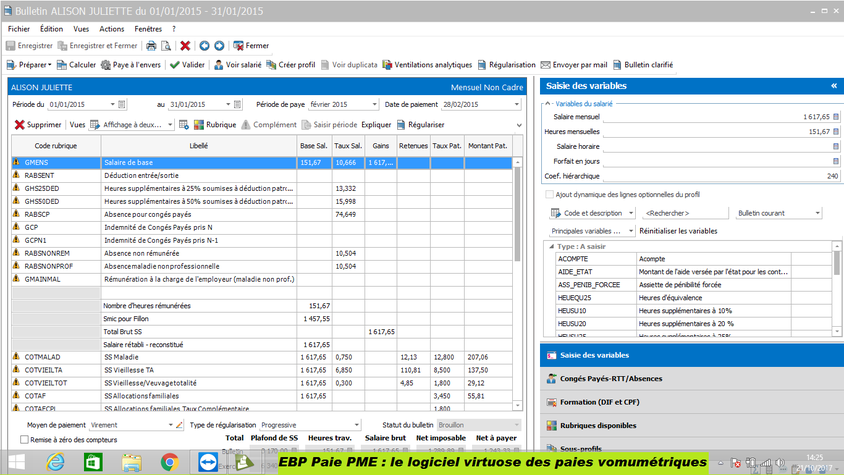Click the printer icon in toolbar
844x475 pixels.
coord(151,46)
